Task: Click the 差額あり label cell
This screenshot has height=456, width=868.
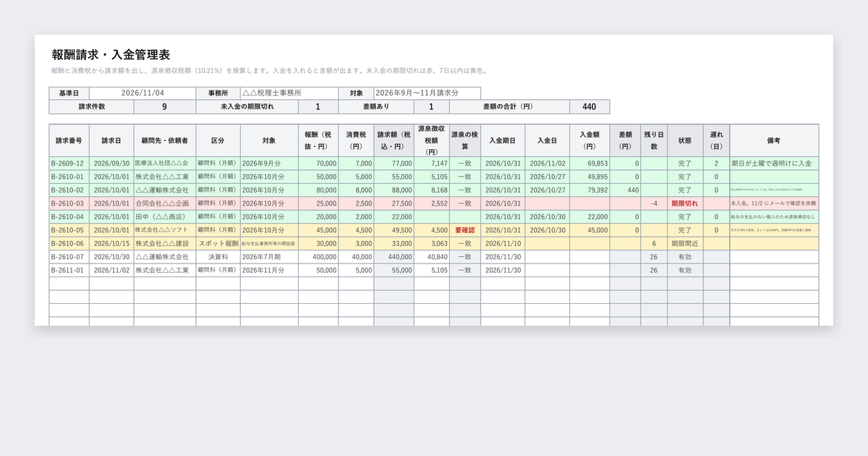Action: click(376, 106)
